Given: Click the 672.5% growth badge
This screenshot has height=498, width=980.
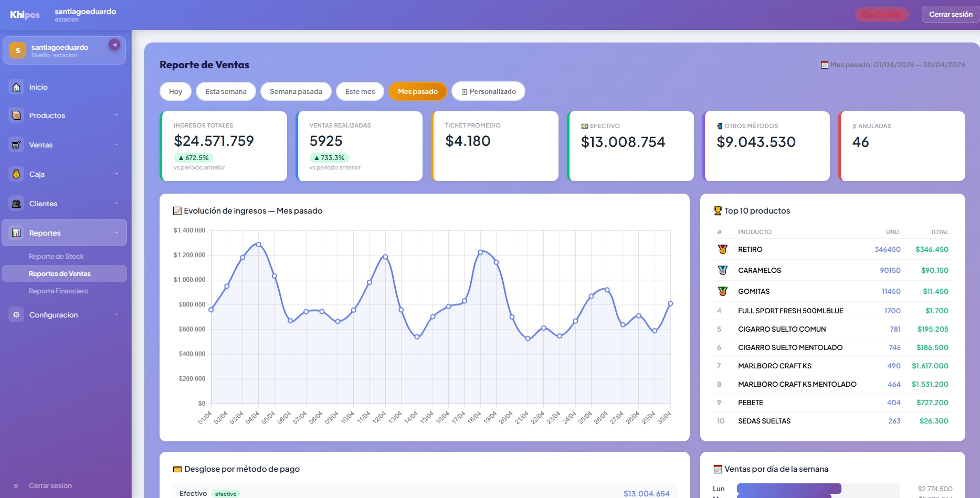Looking at the screenshot, I should click(193, 157).
